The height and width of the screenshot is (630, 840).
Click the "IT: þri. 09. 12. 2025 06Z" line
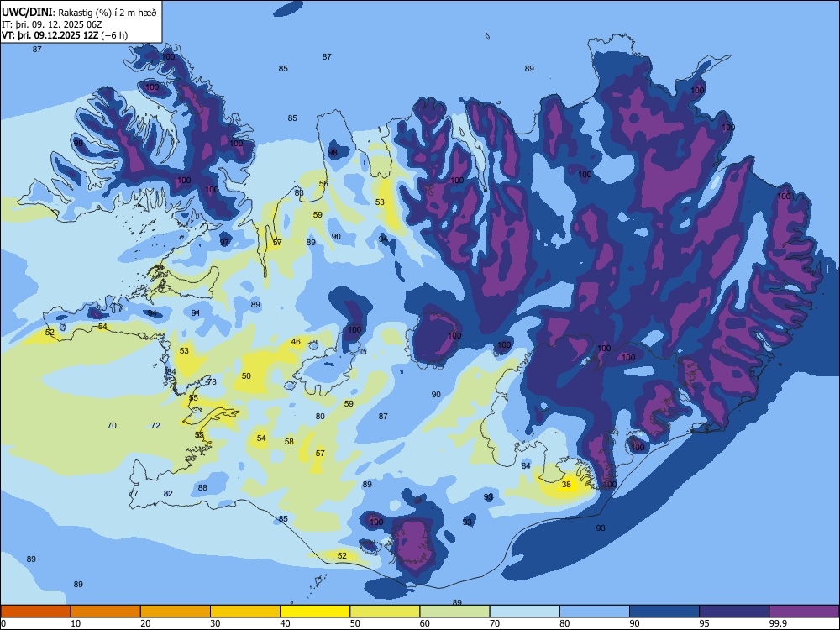pyautogui.click(x=52, y=24)
